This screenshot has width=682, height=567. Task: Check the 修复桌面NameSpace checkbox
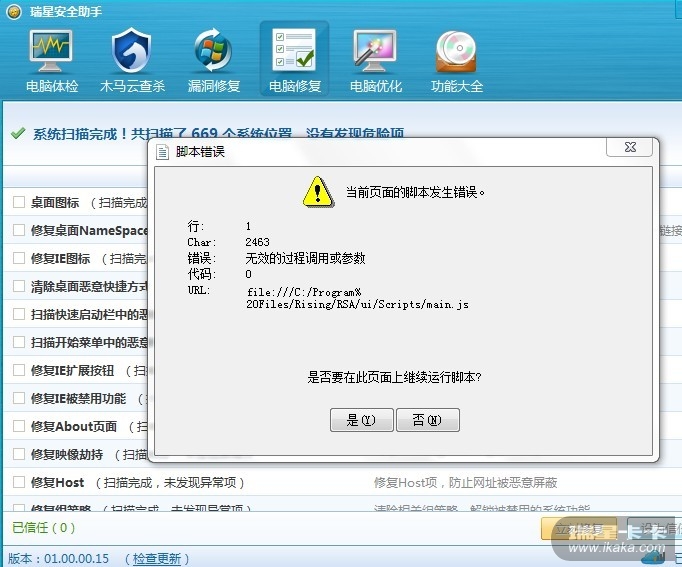[x=19, y=230]
